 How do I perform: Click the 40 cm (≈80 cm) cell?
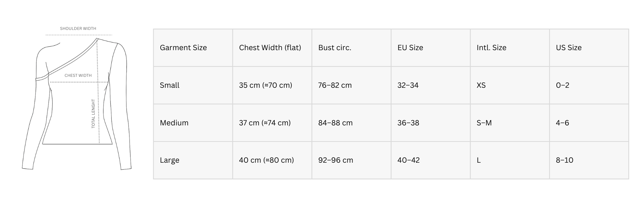click(266, 160)
